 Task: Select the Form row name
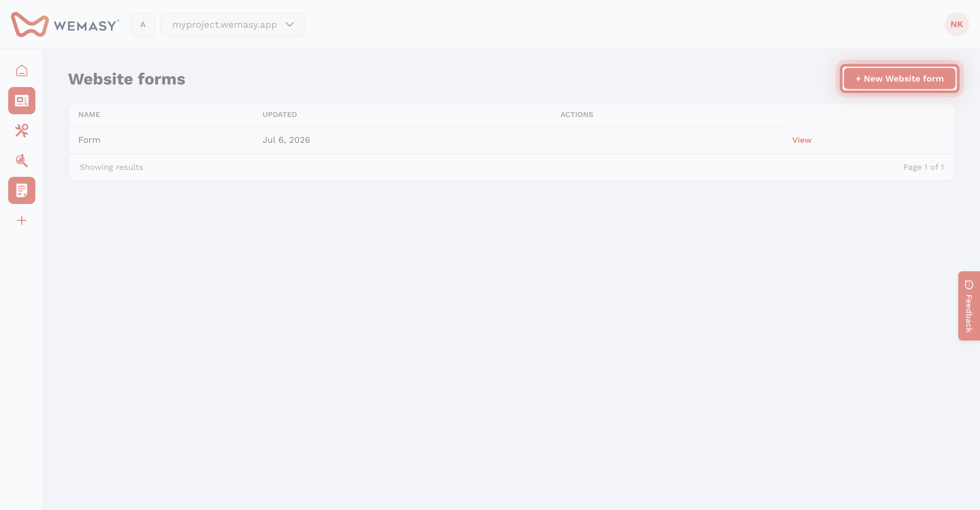tap(89, 140)
